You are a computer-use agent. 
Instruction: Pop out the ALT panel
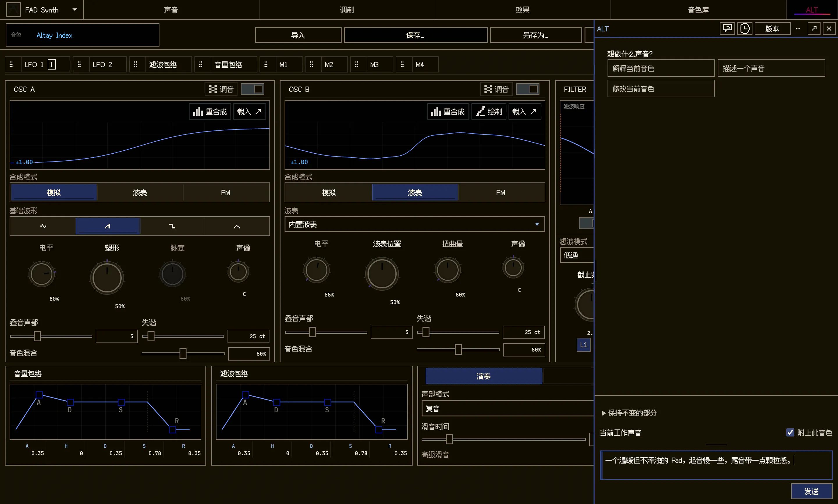814,29
